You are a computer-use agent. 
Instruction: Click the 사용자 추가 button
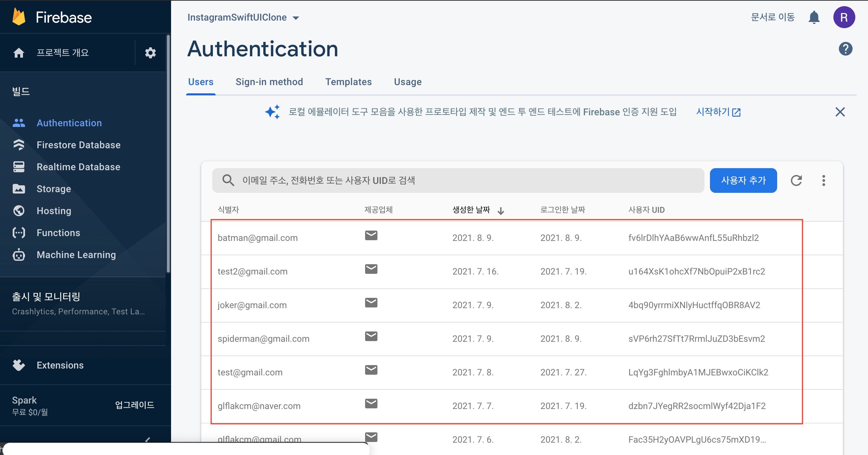click(x=743, y=180)
